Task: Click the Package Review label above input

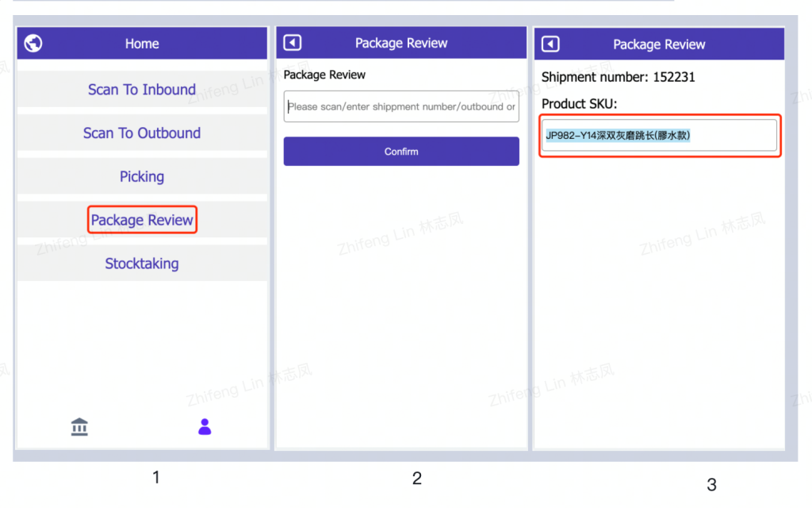Action: 324,75
